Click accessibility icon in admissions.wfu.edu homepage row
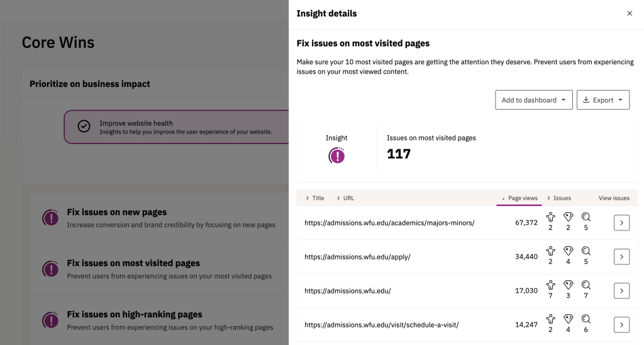This screenshot has width=644, height=345. tap(551, 285)
